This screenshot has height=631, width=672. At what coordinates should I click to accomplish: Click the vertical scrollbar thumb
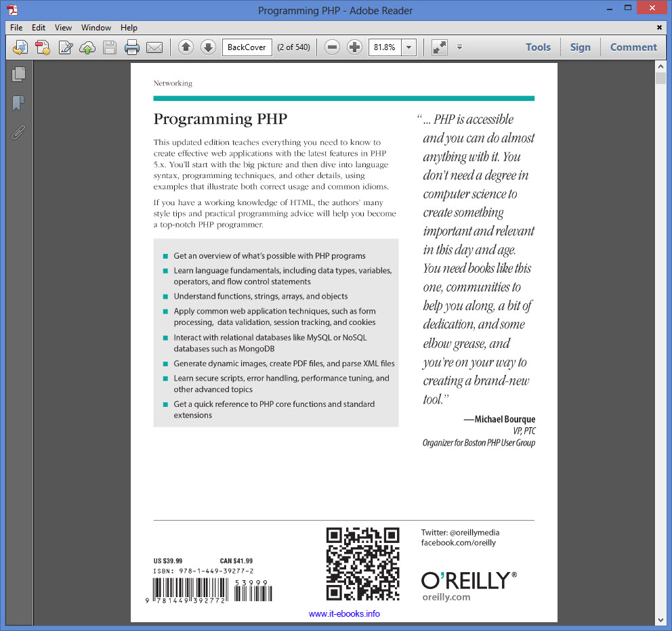(660, 78)
